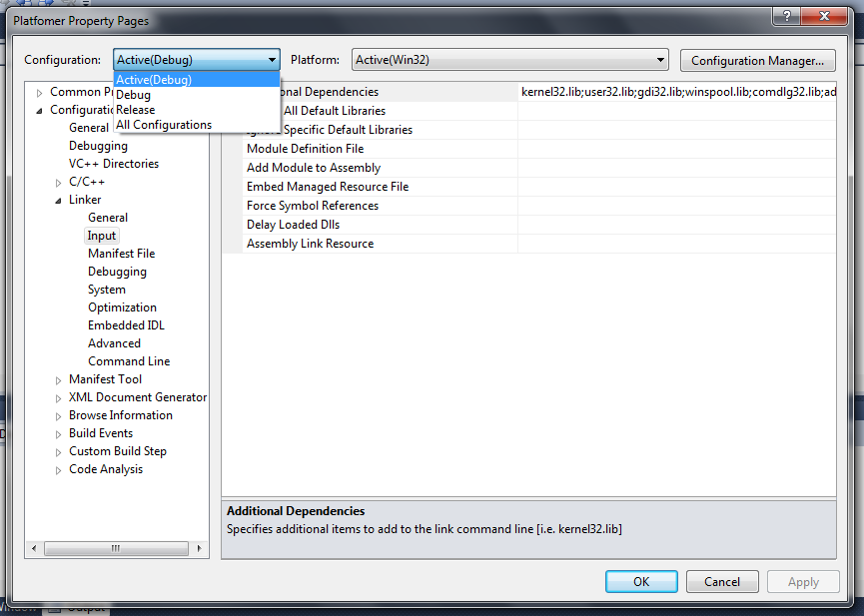Image resolution: width=864 pixels, height=616 pixels.
Task: Select All Configurations option
Action: click(164, 125)
